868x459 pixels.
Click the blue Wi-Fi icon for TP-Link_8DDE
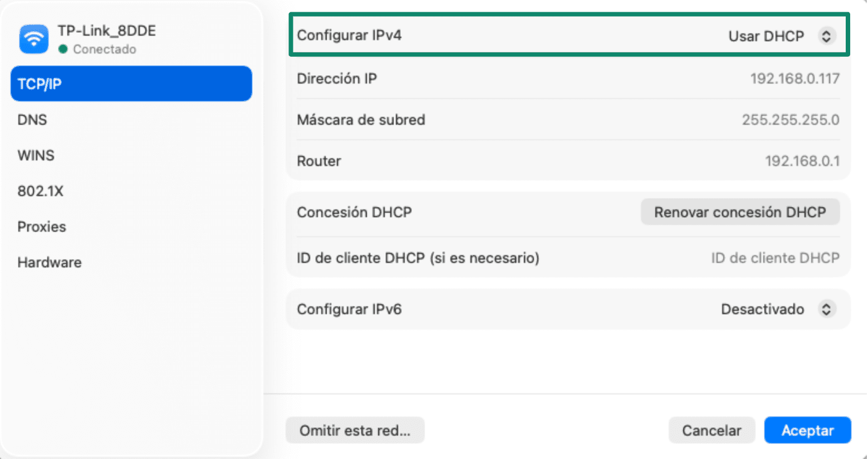[x=33, y=38]
